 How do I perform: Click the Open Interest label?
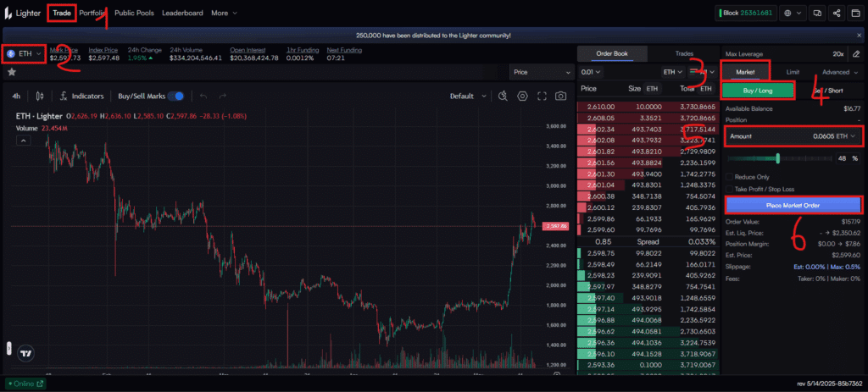[248, 50]
